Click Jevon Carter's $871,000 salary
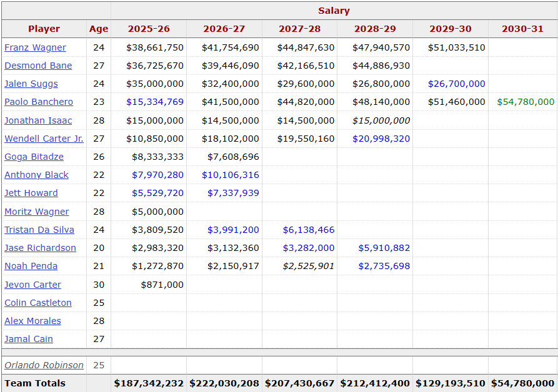Image resolution: width=558 pixels, height=392 pixels. click(x=162, y=285)
